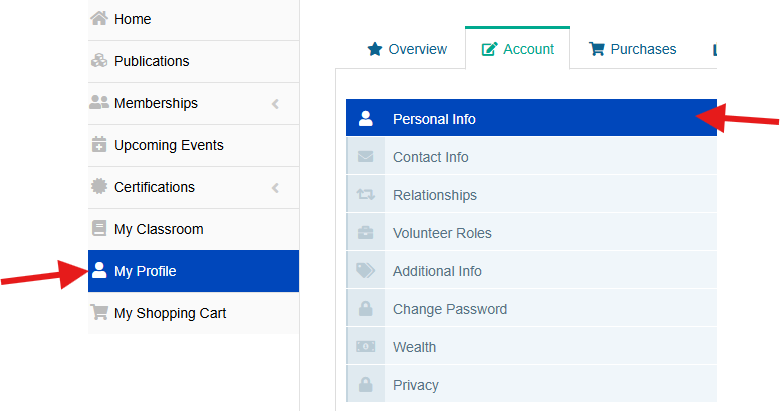The image size is (780, 411).
Task: Click the Certifications badge icon
Action: pyautogui.click(x=98, y=186)
